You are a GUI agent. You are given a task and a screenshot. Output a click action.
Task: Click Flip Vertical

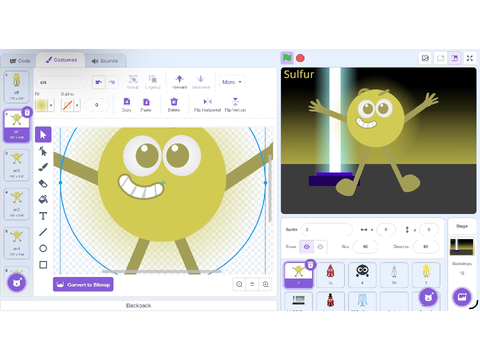coord(235,104)
